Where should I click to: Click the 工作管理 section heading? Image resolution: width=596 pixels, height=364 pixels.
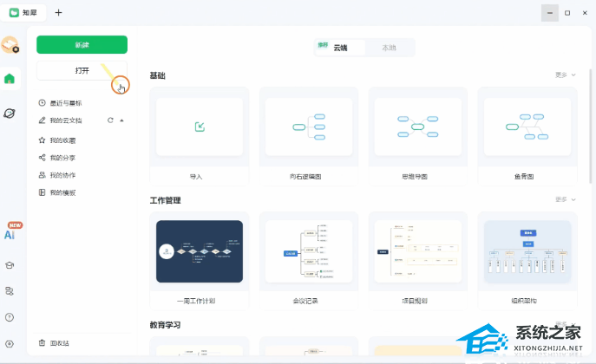coord(165,200)
